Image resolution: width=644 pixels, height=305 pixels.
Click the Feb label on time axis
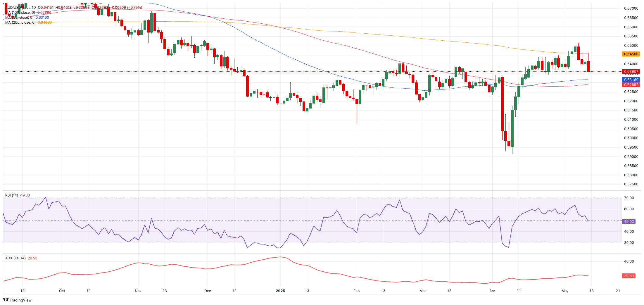click(356, 291)
